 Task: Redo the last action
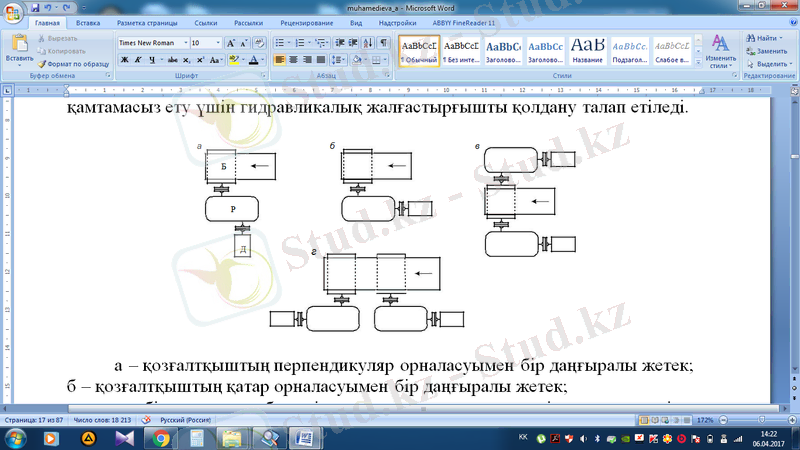(66, 8)
